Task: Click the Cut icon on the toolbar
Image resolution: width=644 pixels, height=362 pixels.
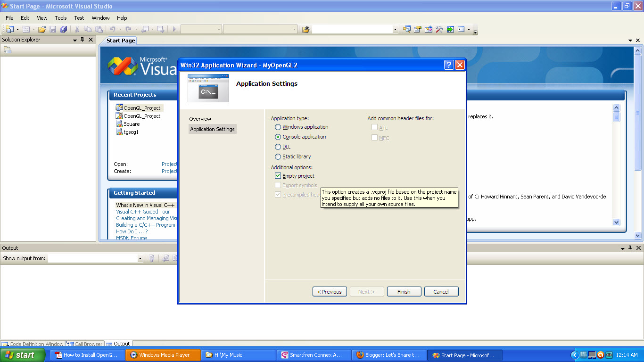Action: tap(77, 29)
